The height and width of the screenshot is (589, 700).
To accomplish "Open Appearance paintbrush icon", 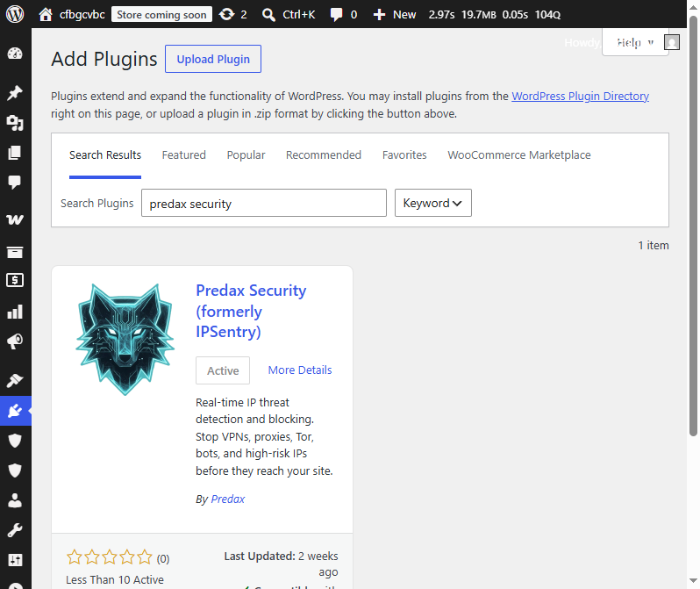I will coord(15,381).
